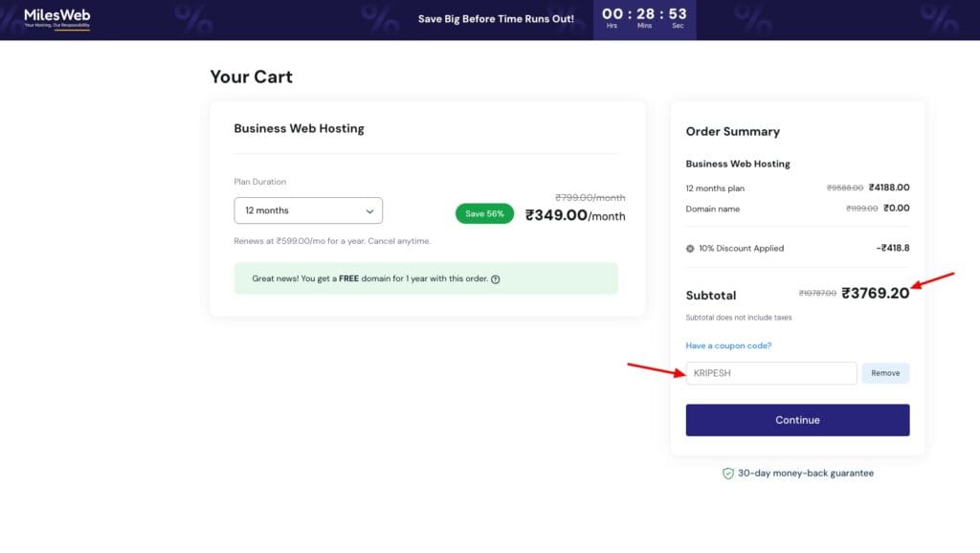The height and width of the screenshot is (553, 980).
Task: Click Save Big Before Time Runs Out text
Action: point(497,18)
